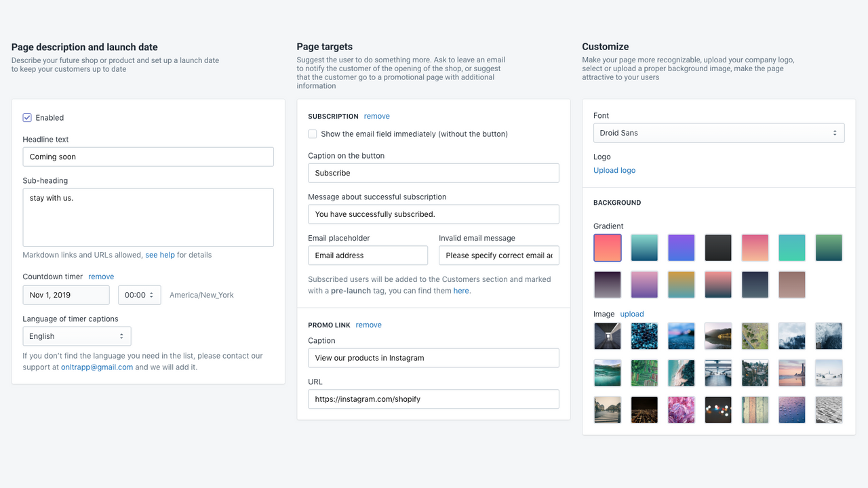Select the dark navy-slate gradient swatch
The height and width of the screenshot is (488, 868).
pos(755,285)
